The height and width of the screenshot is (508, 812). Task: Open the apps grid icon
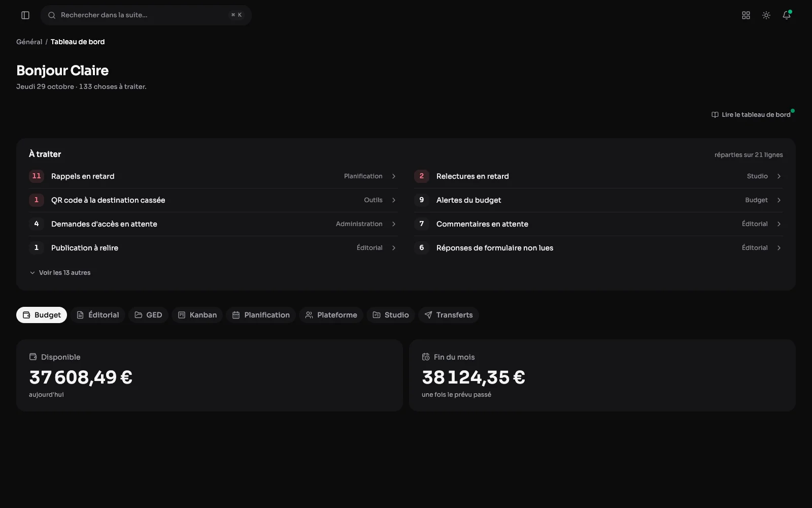746,15
